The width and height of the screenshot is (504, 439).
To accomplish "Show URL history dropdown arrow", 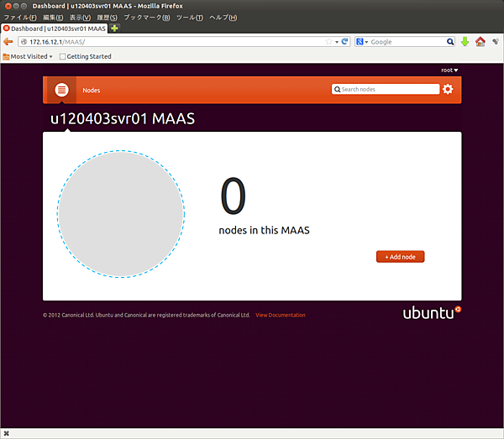I will (x=337, y=42).
